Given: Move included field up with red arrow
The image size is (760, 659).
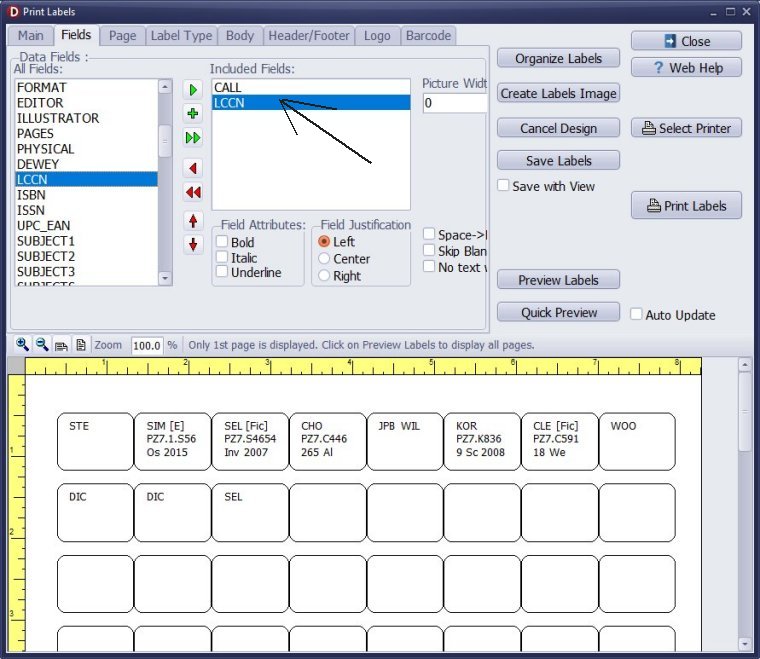Looking at the screenshot, I should [193, 220].
